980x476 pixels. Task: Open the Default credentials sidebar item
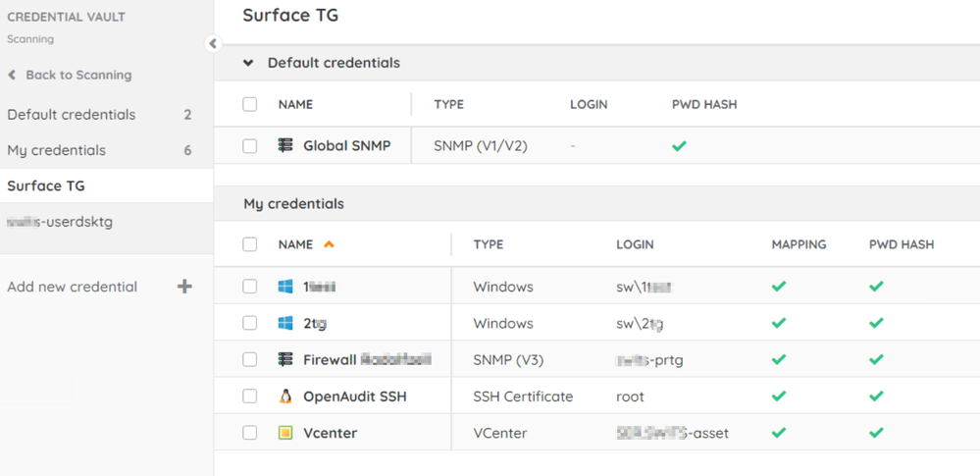coord(72,115)
